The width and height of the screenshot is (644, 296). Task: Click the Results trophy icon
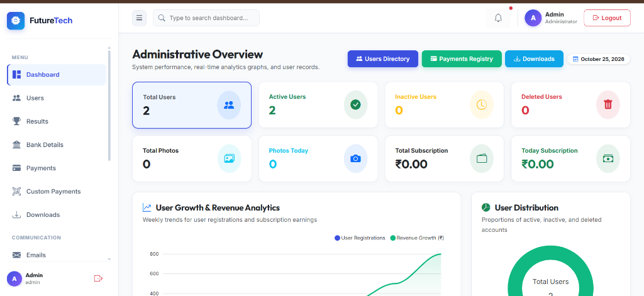coord(16,121)
